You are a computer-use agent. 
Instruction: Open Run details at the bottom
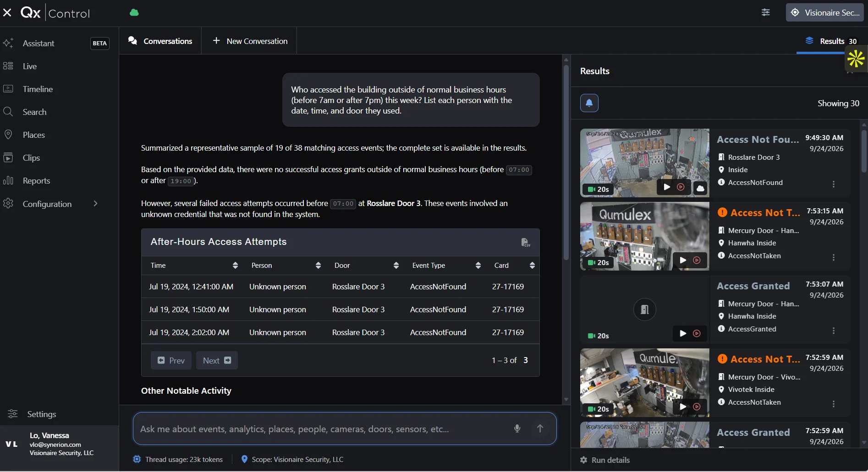pyautogui.click(x=605, y=460)
